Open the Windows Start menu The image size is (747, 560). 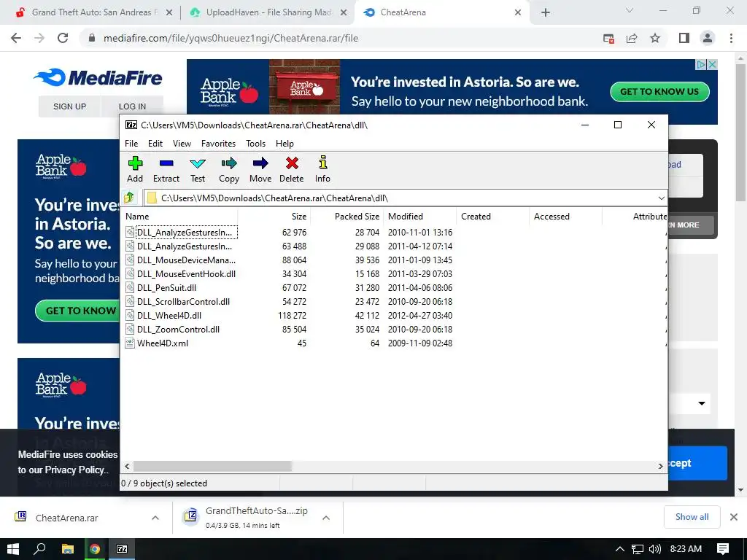[13, 549]
